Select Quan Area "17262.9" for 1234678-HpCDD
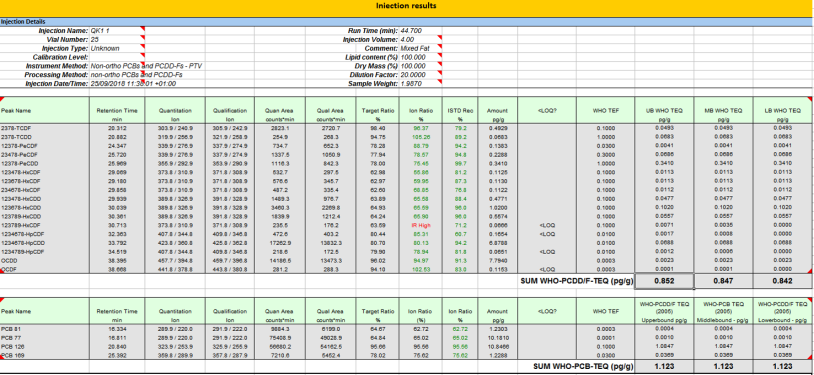The width and height of the screenshot is (814, 375). 280,243
